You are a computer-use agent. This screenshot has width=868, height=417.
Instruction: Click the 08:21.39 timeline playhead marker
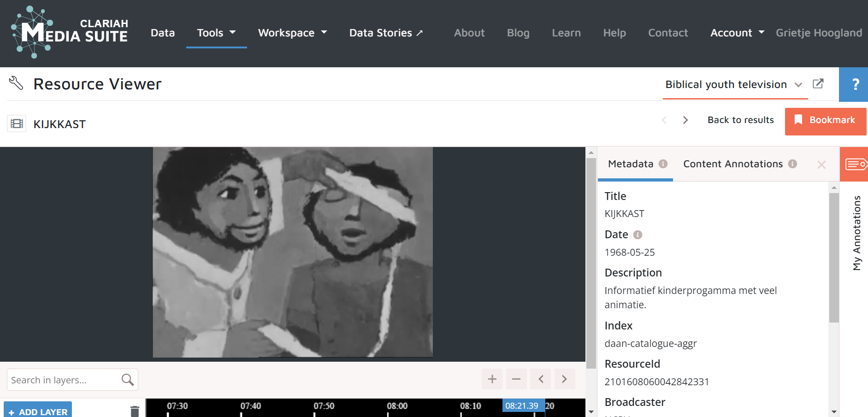(x=522, y=406)
